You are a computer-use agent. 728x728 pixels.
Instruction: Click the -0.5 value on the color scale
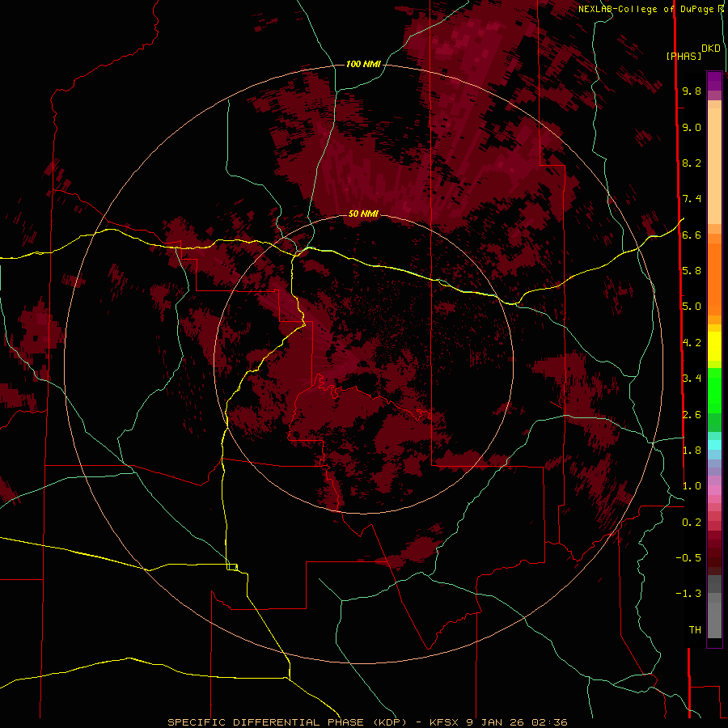tap(688, 558)
